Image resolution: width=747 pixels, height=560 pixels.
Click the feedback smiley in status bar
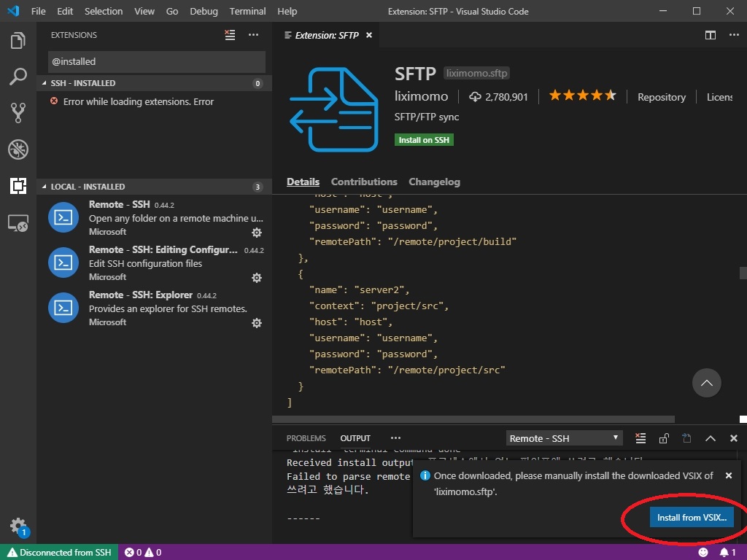click(x=703, y=553)
